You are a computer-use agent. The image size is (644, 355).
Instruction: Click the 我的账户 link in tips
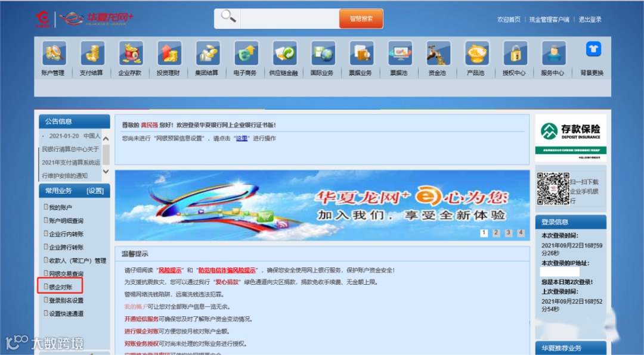point(135,307)
